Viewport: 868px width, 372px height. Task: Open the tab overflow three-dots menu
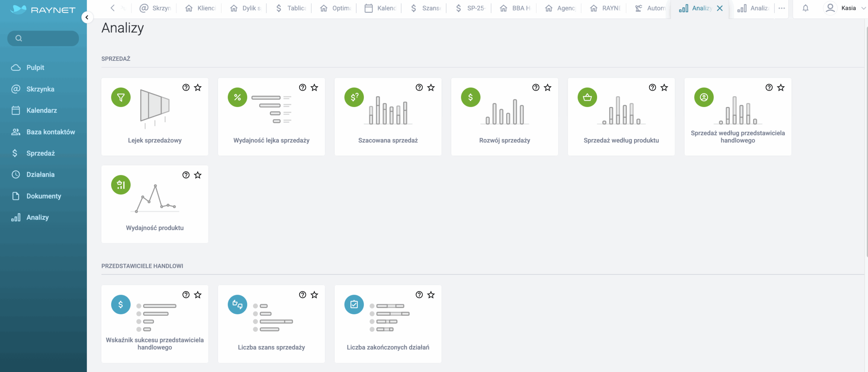(782, 8)
